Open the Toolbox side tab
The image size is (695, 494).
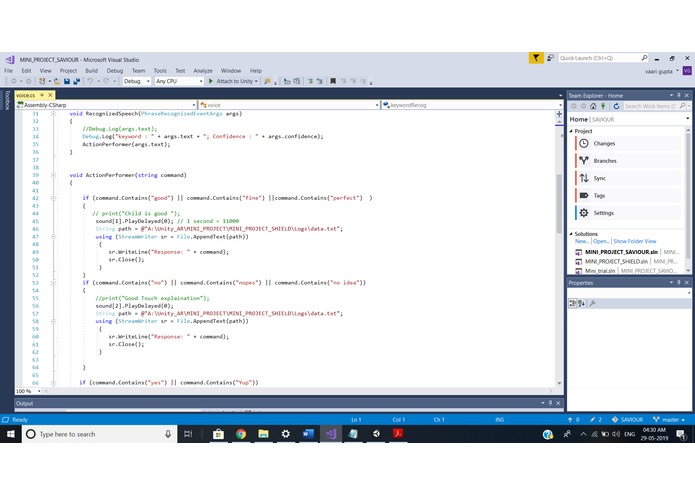(7, 100)
